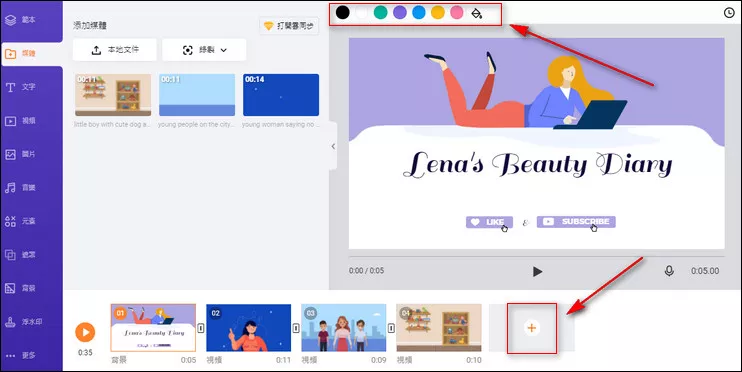Viewport: 742px width, 372px height.
Task: Select the 'young people on the city' media thumbnail
Action: point(197,95)
